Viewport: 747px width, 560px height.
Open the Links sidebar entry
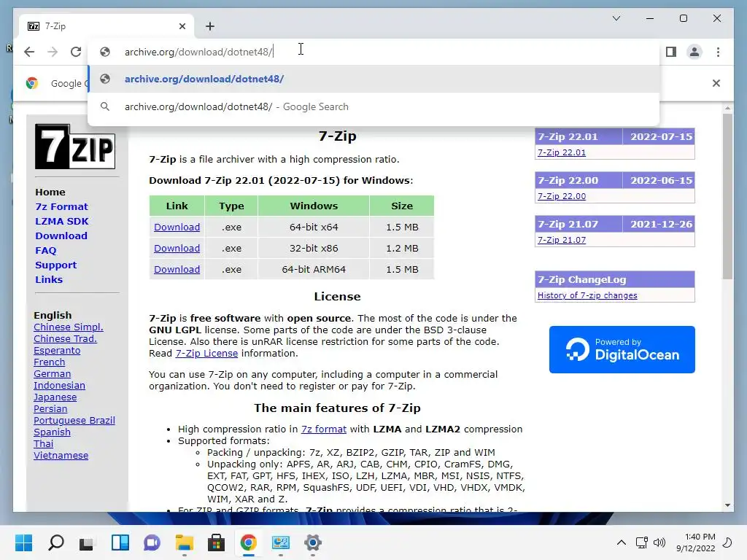pos(49,279)
